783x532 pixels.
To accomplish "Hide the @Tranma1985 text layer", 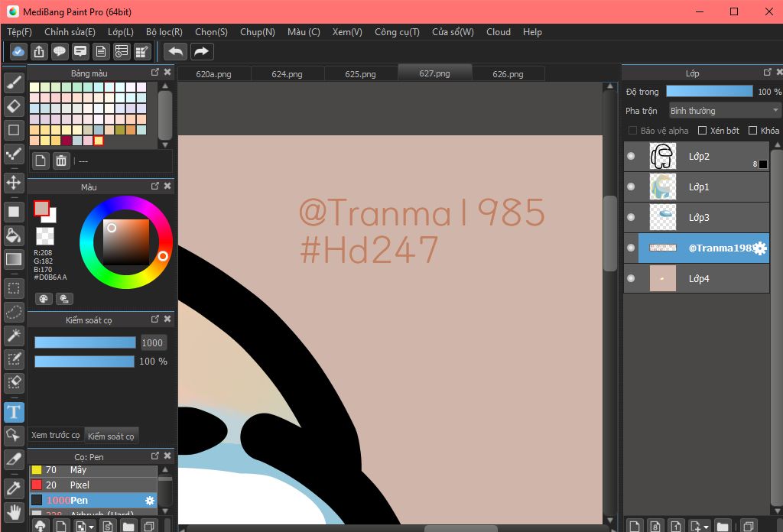I will (x=631, y=248).
